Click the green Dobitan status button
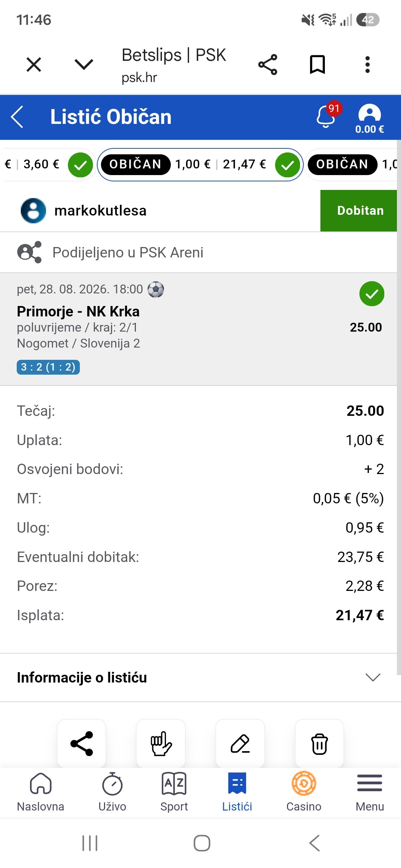The height and width of the screenshot is (868, 401). click(359, 211)
